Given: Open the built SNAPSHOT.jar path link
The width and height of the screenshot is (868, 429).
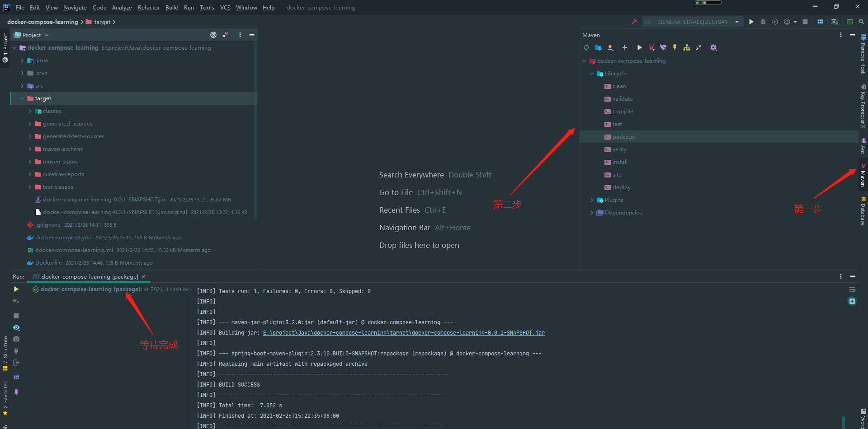Looking at the screenshot, I should coord(404,333).
